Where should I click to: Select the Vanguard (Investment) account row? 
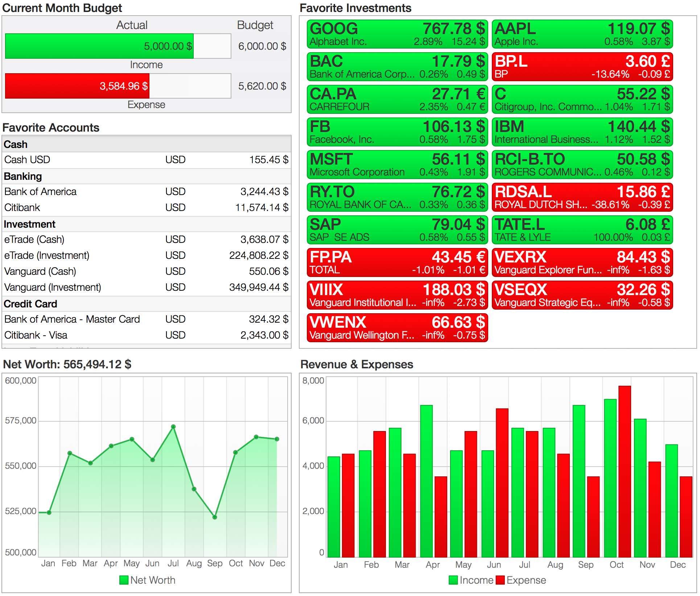[x=147, y=287]
